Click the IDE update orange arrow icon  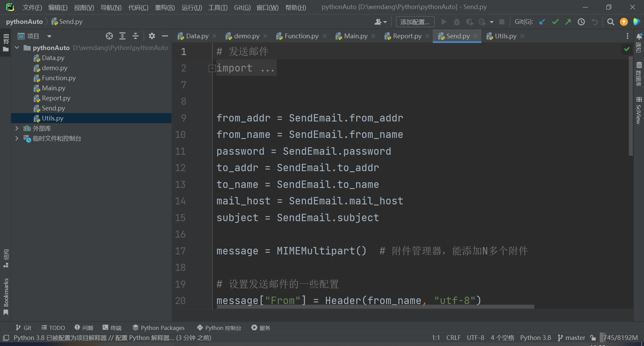point(624,22)
